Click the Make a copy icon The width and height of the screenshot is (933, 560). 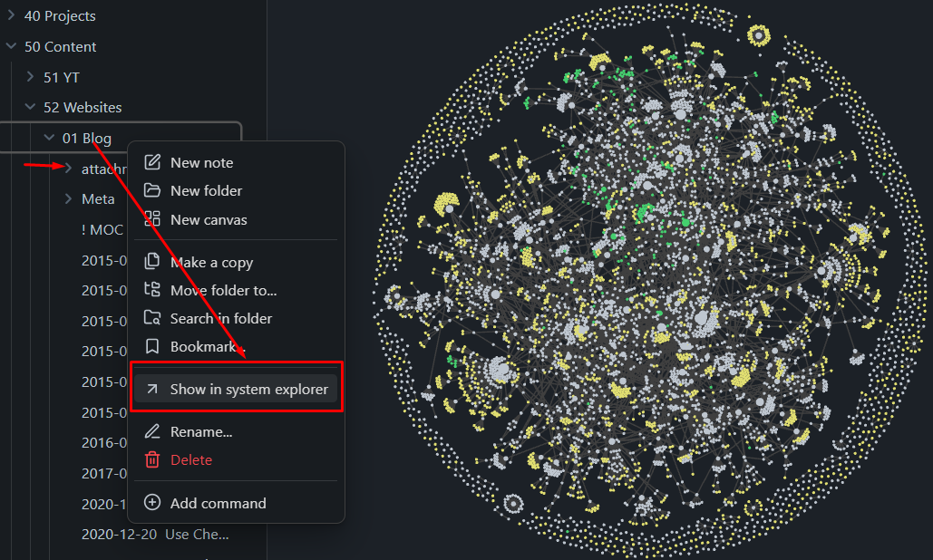(x=152, y=261)
